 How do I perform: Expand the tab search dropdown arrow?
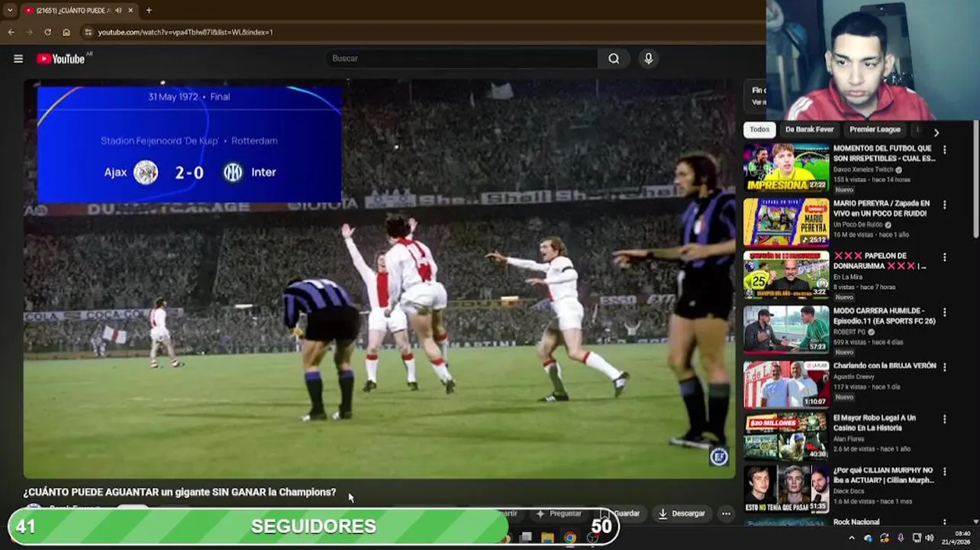click(9, 11)
